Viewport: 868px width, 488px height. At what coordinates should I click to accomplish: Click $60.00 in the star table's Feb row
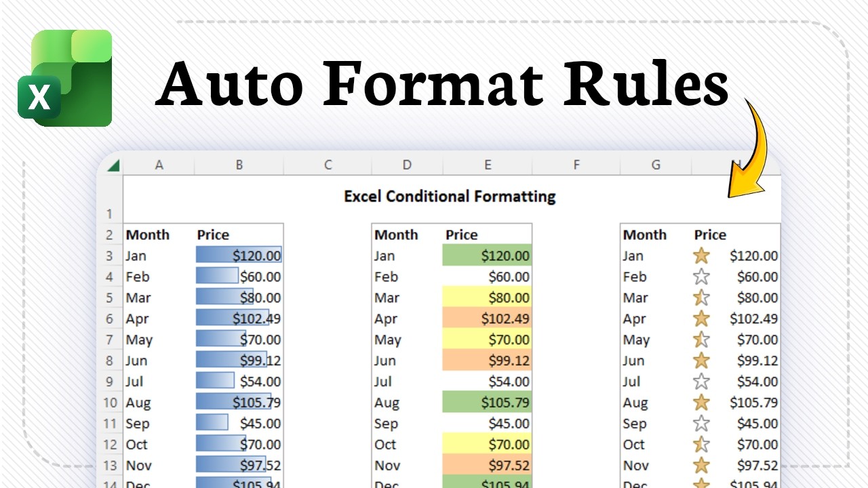tap(757, 277)
